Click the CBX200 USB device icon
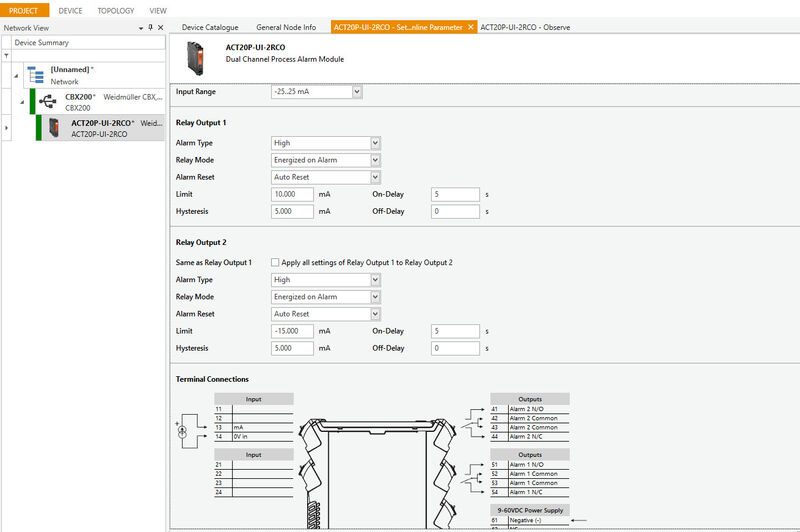This screenshot has width=800, height=532. point(47,101)
